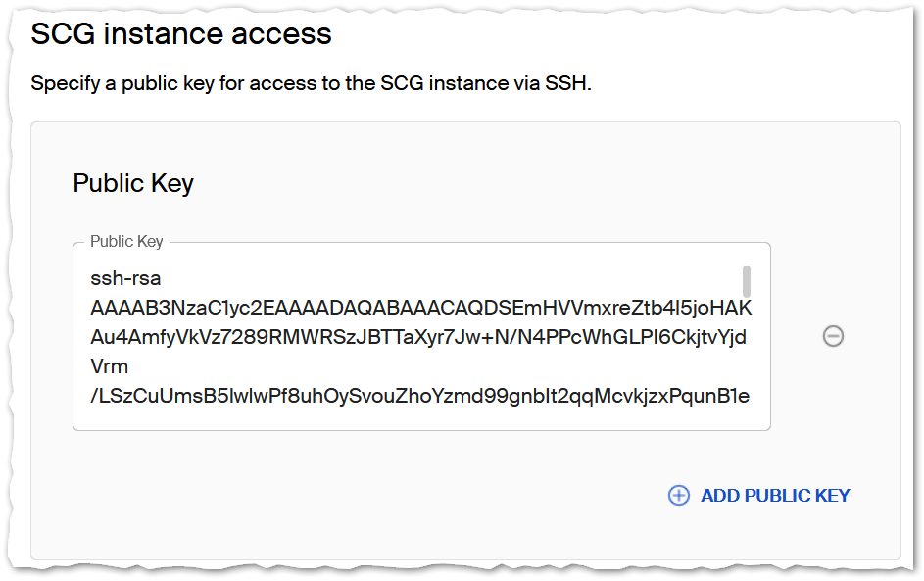This screenshot has height=581, width=924.
Task: Place cursor on the short Vrm line
Action: tap(109, 366)
